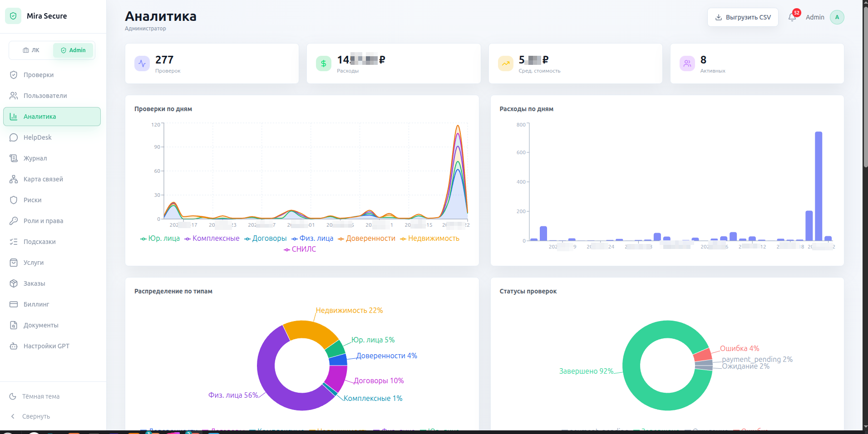Click the dollar icon on Расходы card
Viewport: 868px width, 434px height.
point(324,63)
